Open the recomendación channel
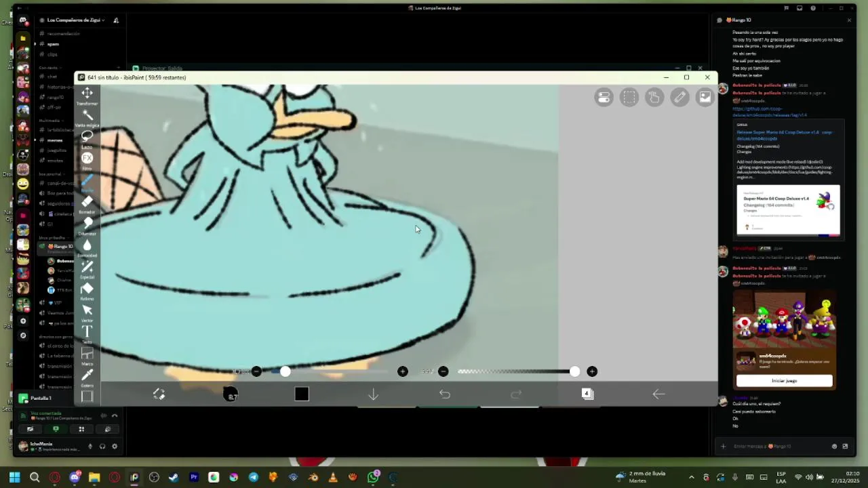The image size is (868, 488). (63, 34)
